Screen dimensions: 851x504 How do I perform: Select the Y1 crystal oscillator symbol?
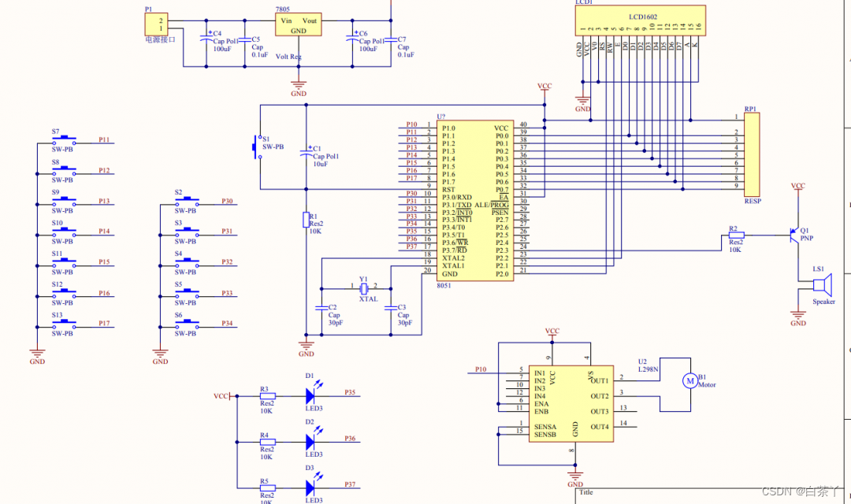click(x=363, y=289)
